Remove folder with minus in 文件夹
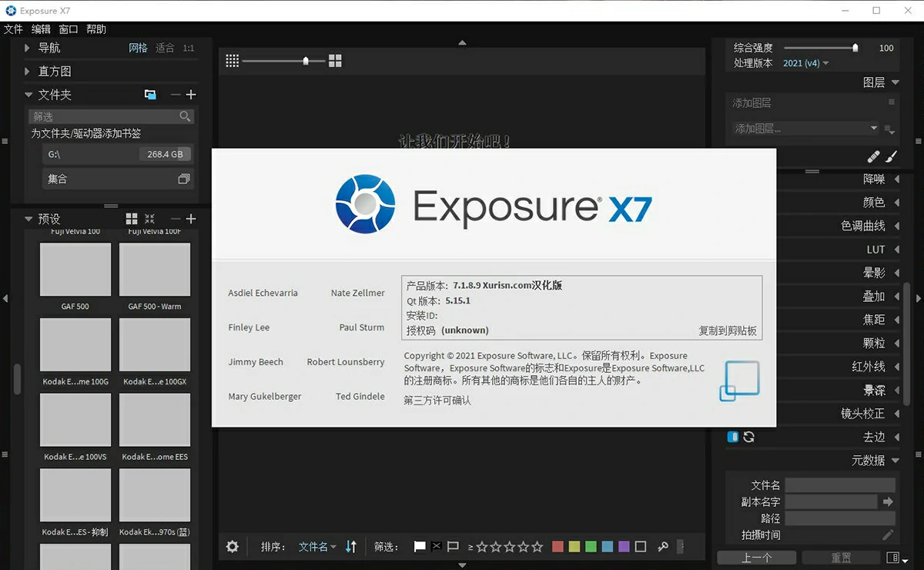The height and width of the screenshot is (570, 924). click(x=176, y=95)
